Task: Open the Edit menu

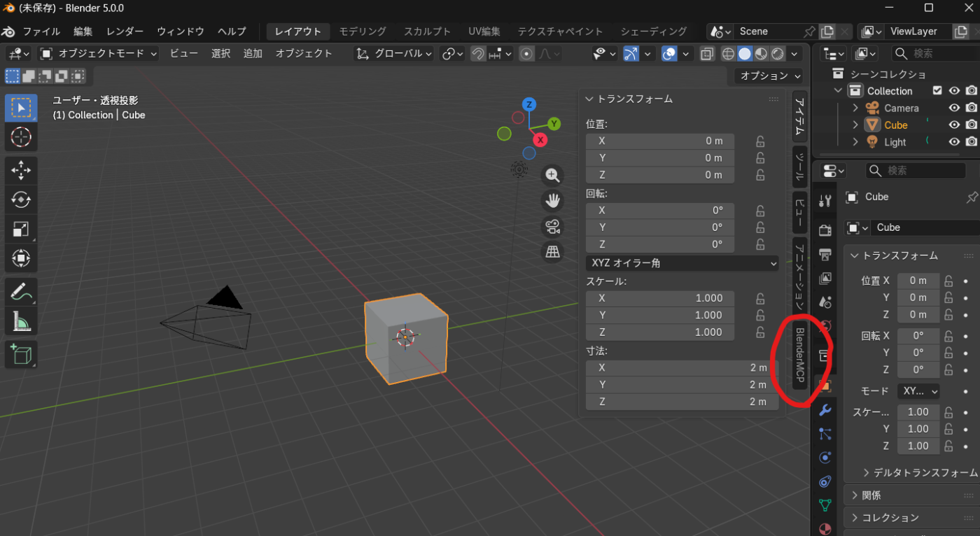Action: [x=83, y=31]
